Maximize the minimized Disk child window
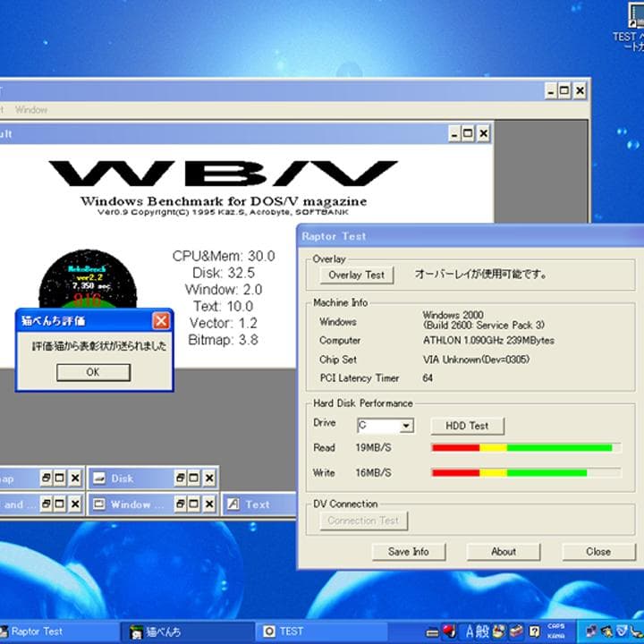 pos(194,478)
